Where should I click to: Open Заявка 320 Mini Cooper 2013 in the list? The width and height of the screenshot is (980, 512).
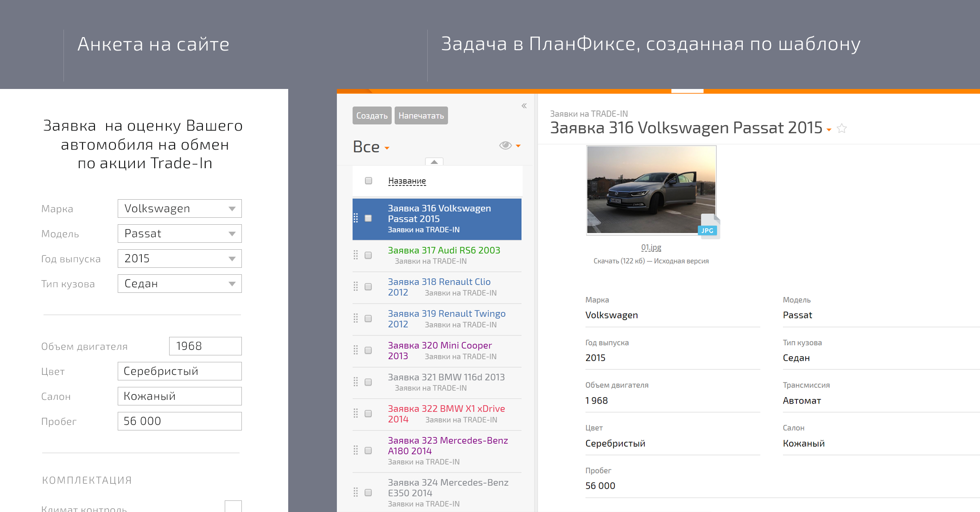(x=439, y=345)
